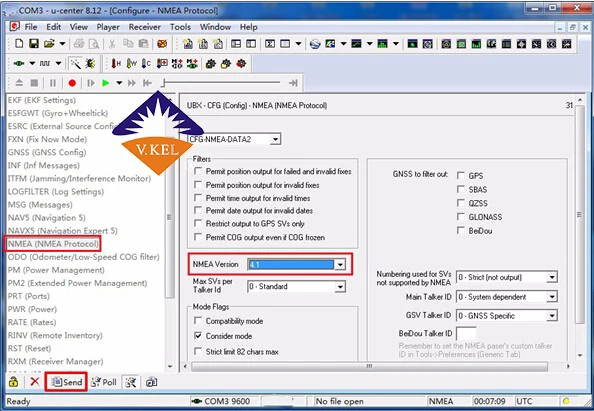
Task: Open the Edit menu
Action: [x=53, y=27]
